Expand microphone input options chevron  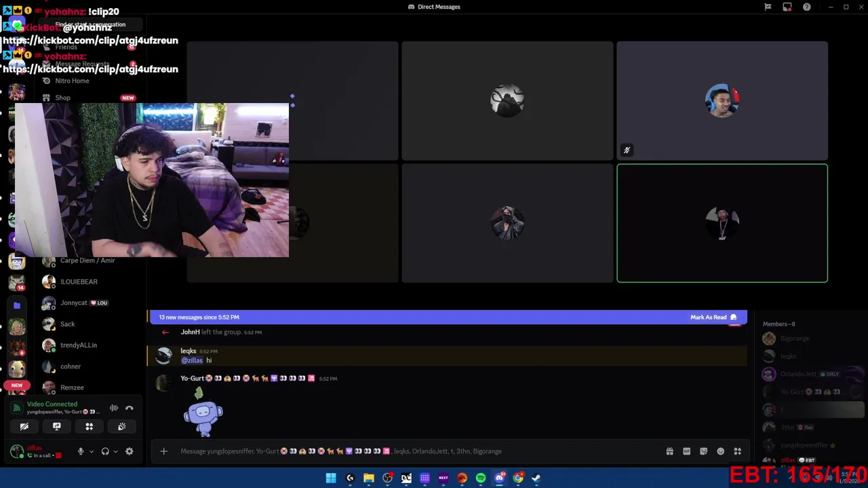coord(92,451)
